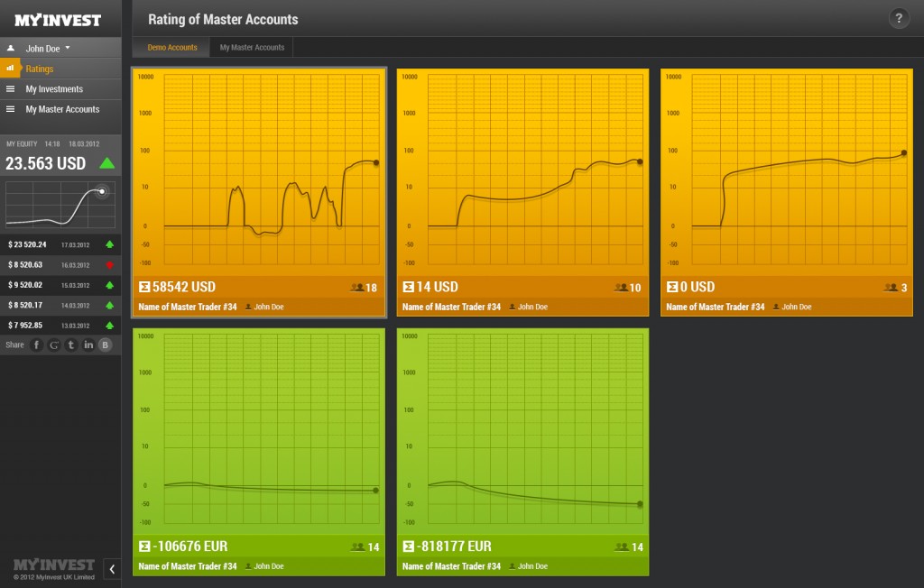Switch to the My Master Accounts tab

tap(252, 48)
